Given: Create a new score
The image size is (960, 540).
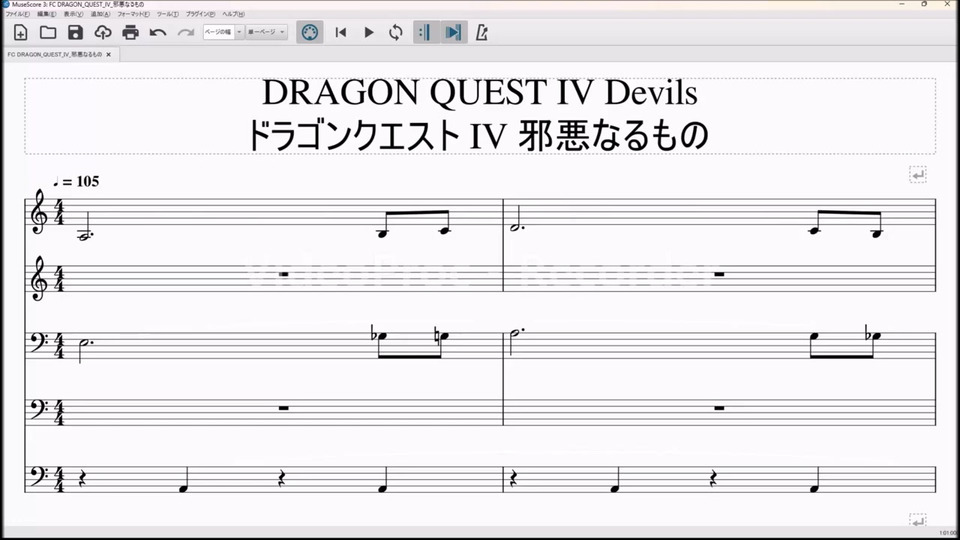Looking at the screenshot, I should [x=20, y=32].
